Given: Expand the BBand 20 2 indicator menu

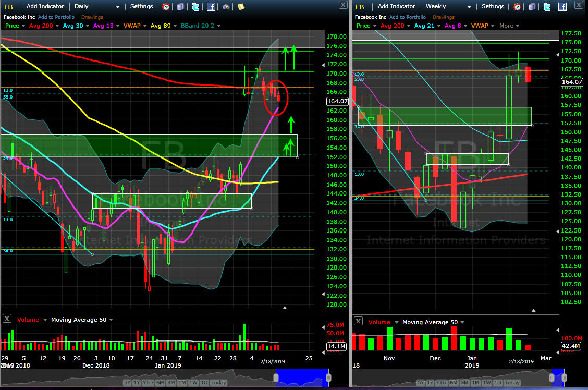Looking at the screenshot, I should (218, 26).
